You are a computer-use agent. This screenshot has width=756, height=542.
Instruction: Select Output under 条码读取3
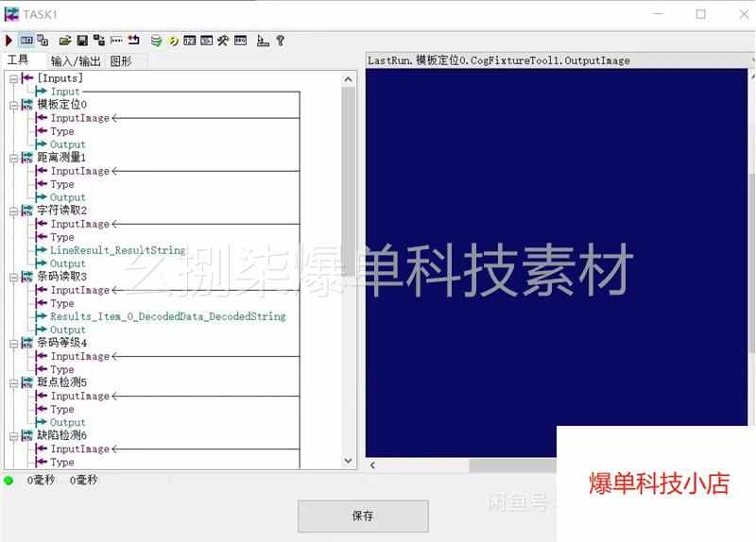click(67, 330)
